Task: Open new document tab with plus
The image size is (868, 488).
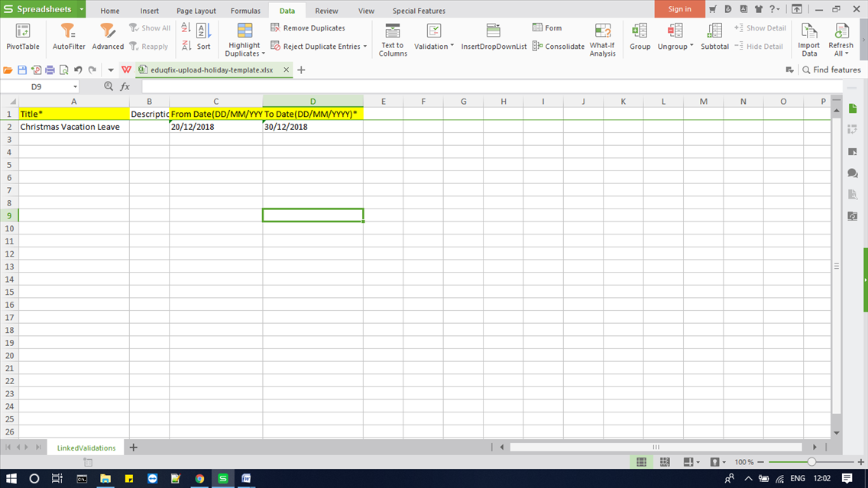Action: 301,69
